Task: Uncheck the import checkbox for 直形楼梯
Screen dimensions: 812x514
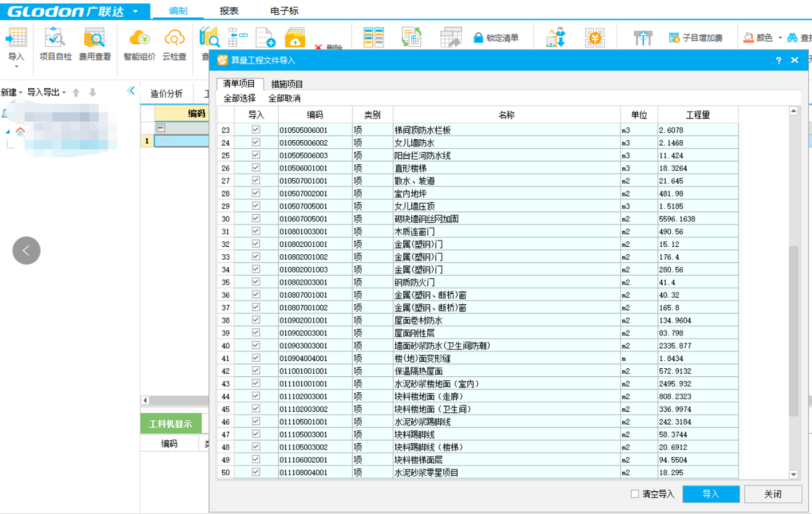Action: pyautogui.click(x=256, y=168)
